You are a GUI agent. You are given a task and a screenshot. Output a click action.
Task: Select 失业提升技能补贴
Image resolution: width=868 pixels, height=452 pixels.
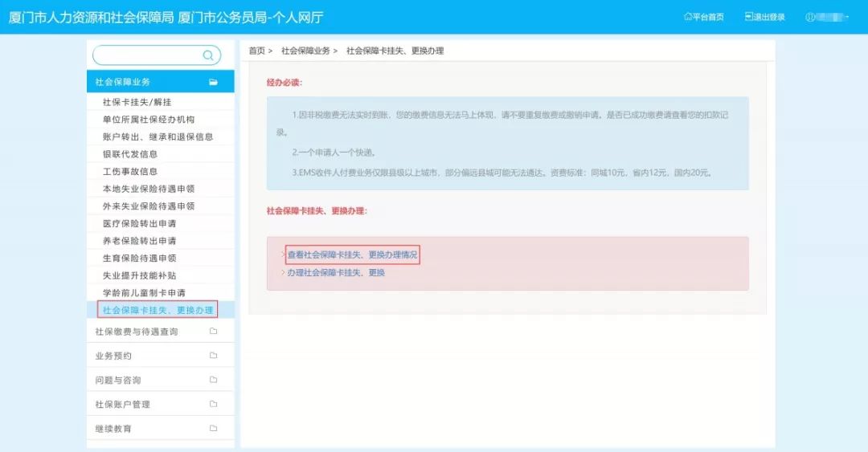(x=140, y=275)
